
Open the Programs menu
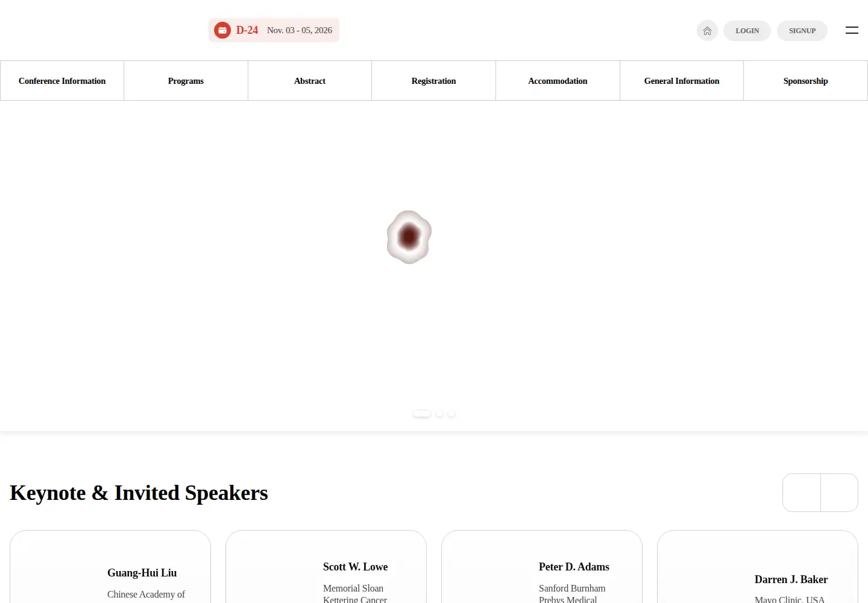(x=186, y=81)
